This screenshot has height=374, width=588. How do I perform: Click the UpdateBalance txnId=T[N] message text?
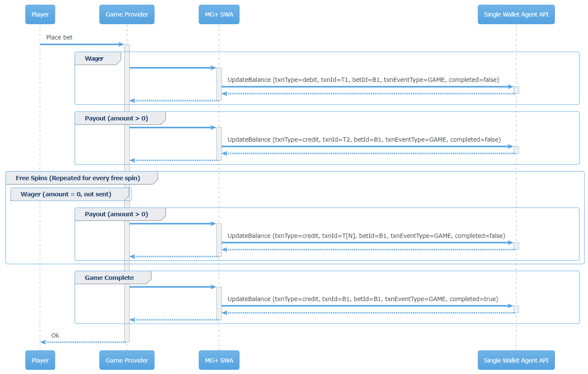366,236
